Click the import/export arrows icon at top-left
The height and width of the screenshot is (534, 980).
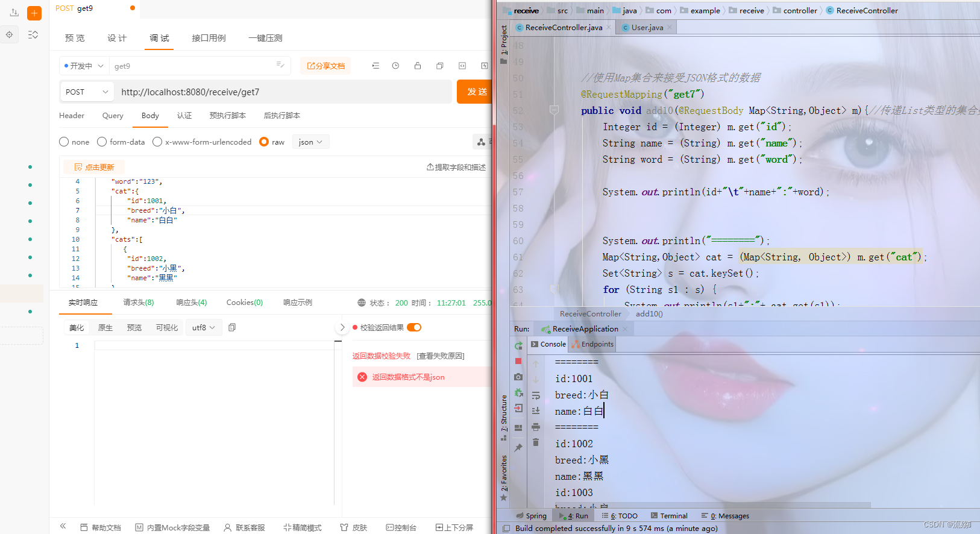14,12
